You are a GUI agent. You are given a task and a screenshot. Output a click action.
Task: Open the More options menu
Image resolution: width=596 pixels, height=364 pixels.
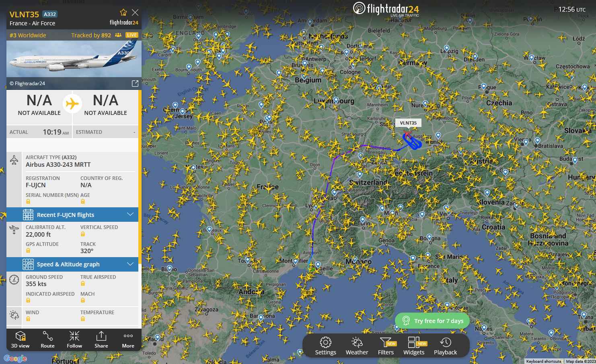128,339
